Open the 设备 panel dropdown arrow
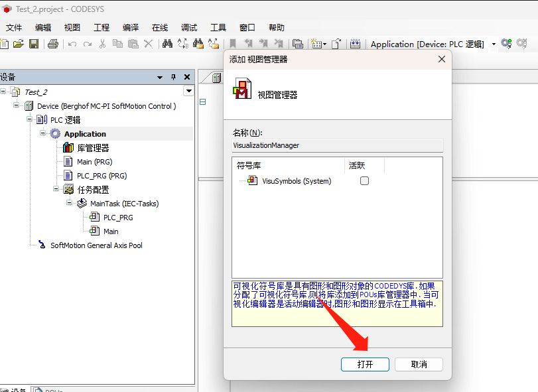The image size is (538, 392). point(160,77)
